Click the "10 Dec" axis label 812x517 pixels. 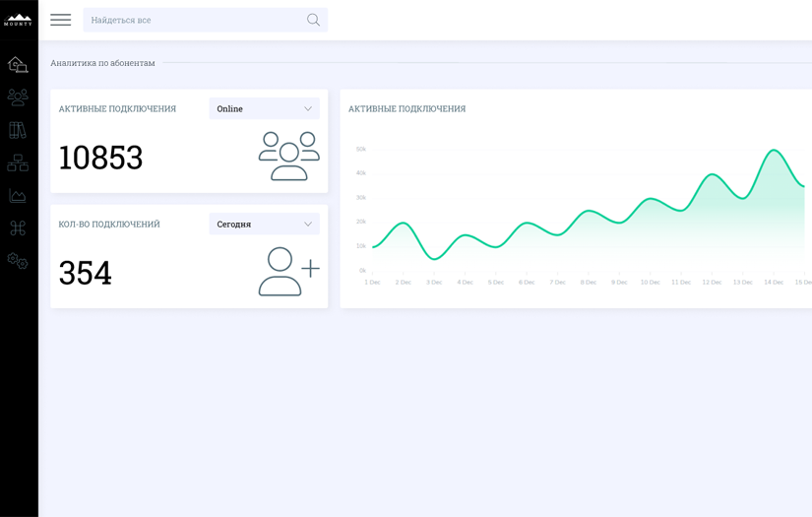pos(651,283)
